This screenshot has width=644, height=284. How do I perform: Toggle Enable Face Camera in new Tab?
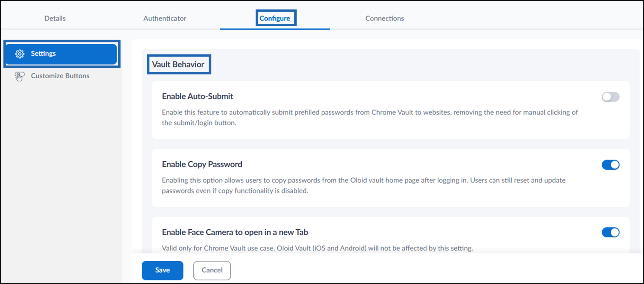point(610,232)
